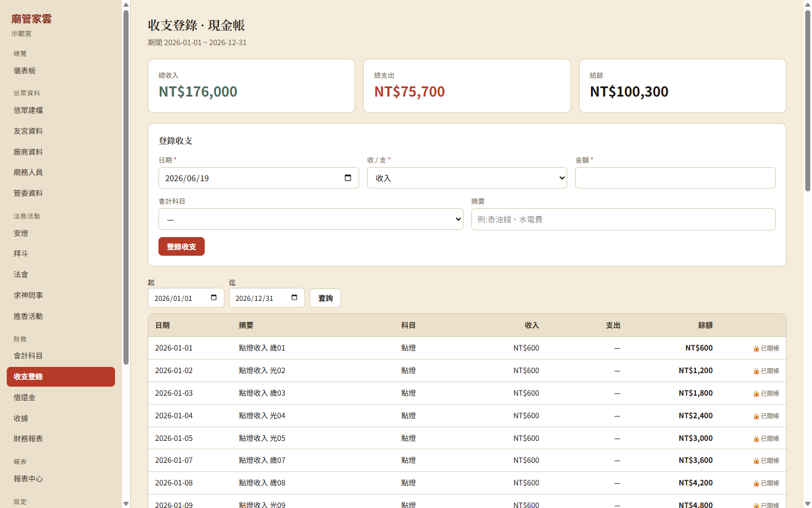Click lock icon on 2026-01-03 row

(756, 393)
